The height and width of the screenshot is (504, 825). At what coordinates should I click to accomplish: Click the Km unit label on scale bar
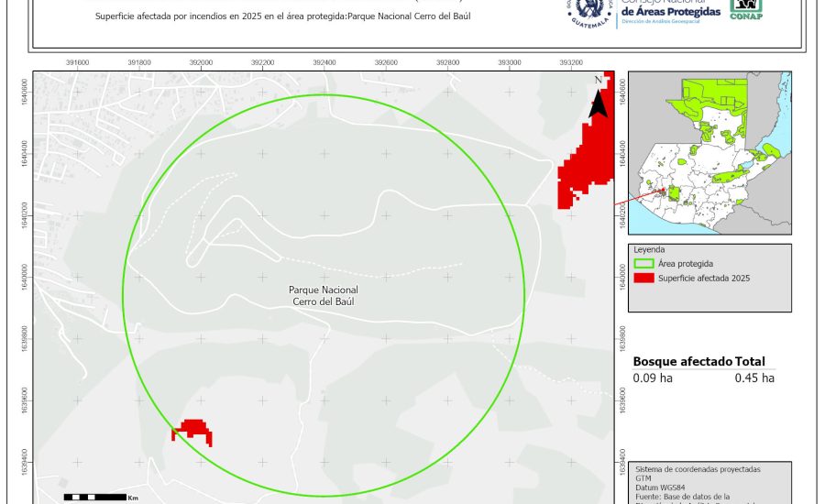(133, 498)
